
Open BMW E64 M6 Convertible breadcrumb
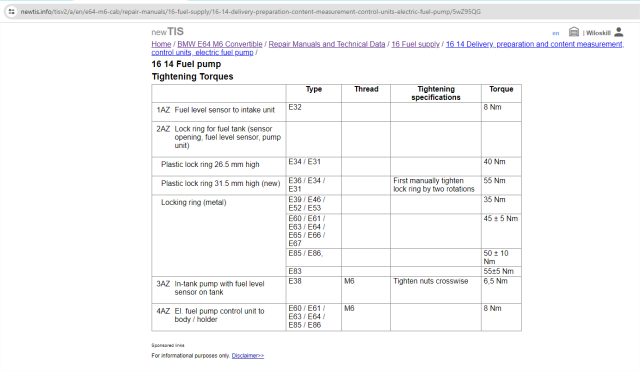(220, 44)
